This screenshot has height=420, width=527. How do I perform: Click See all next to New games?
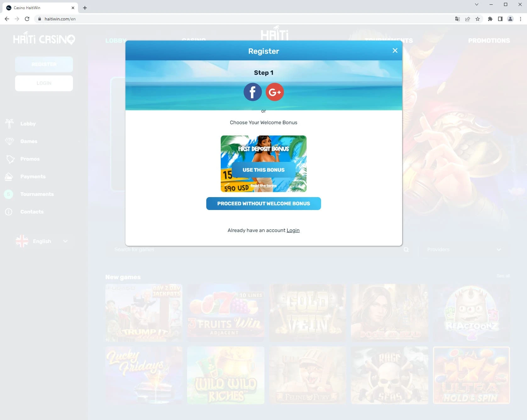tap(503, 276)
